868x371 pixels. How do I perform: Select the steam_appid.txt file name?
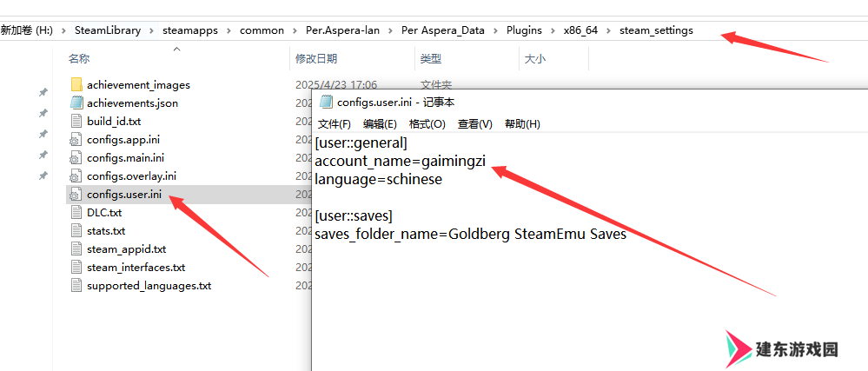[127, 249]
